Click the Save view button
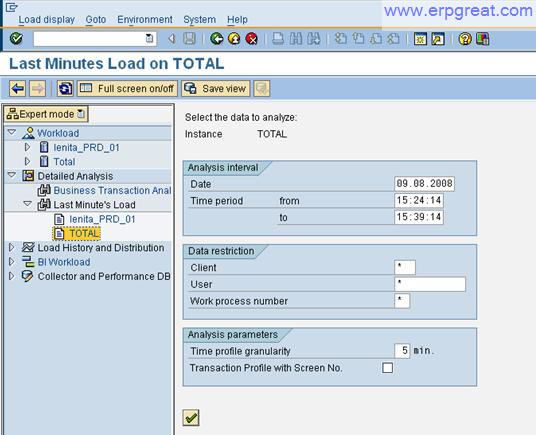This screenshot has width=536, height=435. 216,89
